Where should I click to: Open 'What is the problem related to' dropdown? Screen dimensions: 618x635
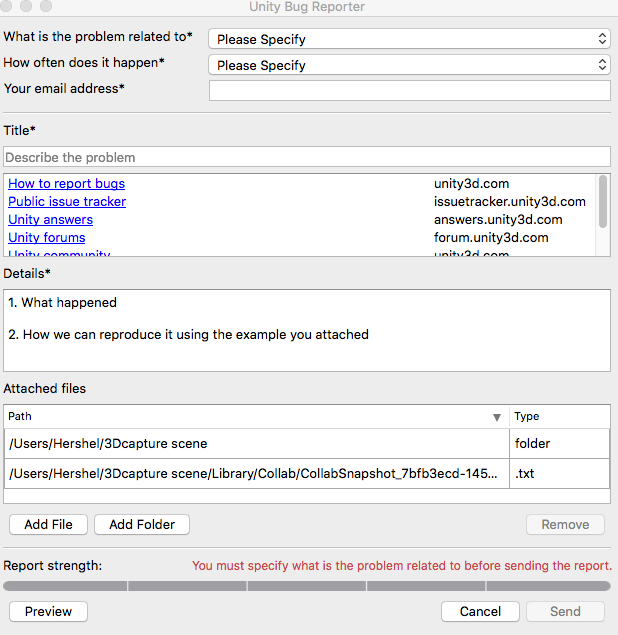click(409, 39)
